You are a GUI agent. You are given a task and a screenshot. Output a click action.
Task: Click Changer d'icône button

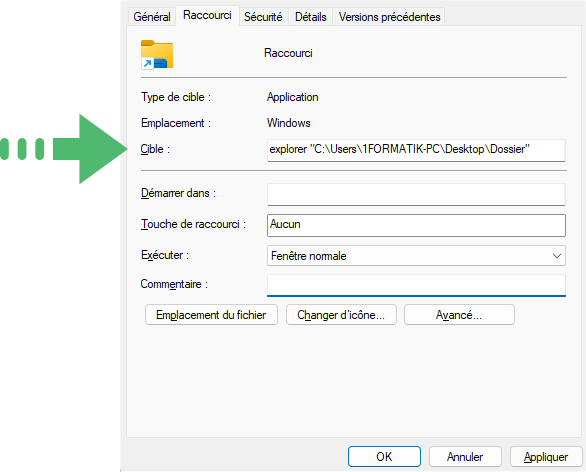coord(341,315)
